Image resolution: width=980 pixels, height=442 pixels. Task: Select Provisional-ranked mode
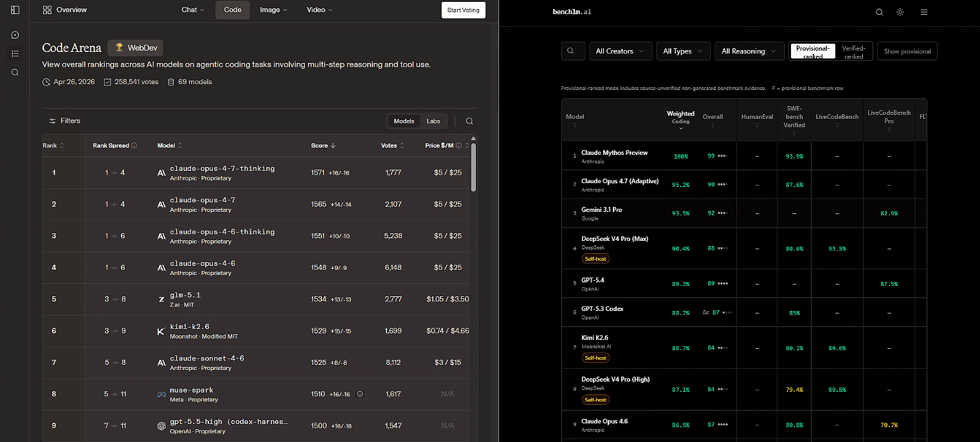[x=813, y=51]
